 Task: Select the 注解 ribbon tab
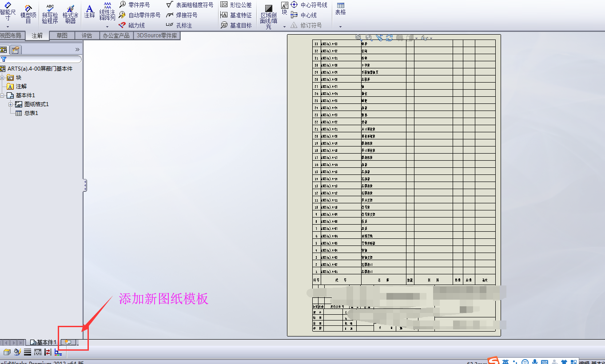pyautogui.click(x=37, y=36)
